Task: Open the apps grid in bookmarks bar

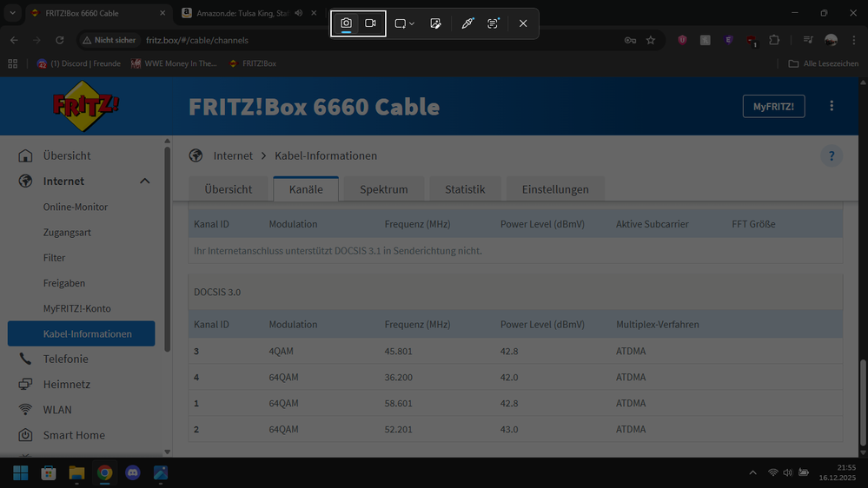Action: (x=13, y=63)
